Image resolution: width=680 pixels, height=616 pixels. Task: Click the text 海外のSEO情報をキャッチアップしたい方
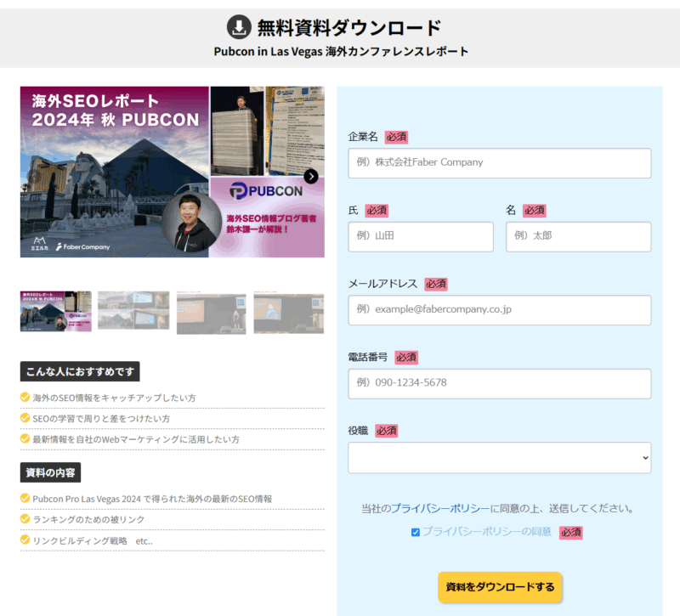click(114, 398)
